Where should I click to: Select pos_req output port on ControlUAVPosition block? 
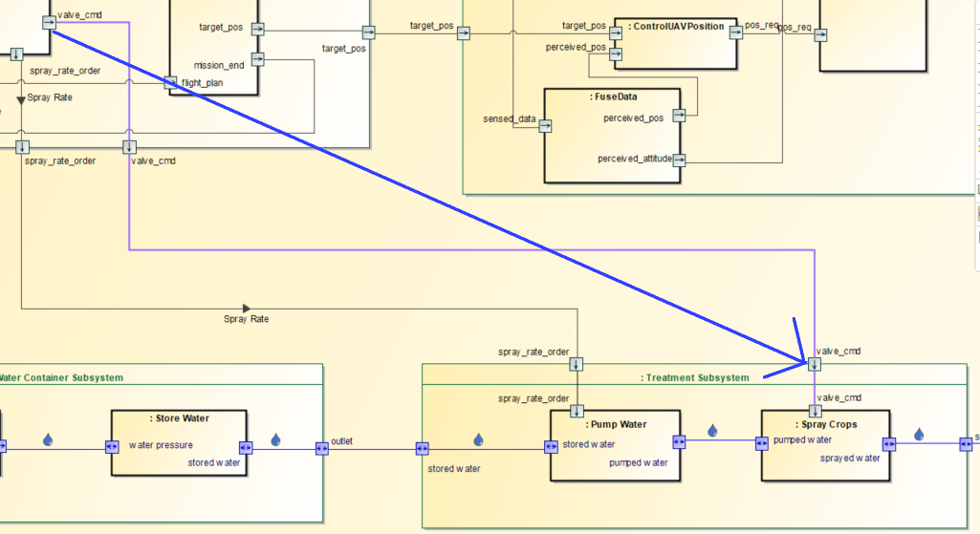tap(736, 32)
